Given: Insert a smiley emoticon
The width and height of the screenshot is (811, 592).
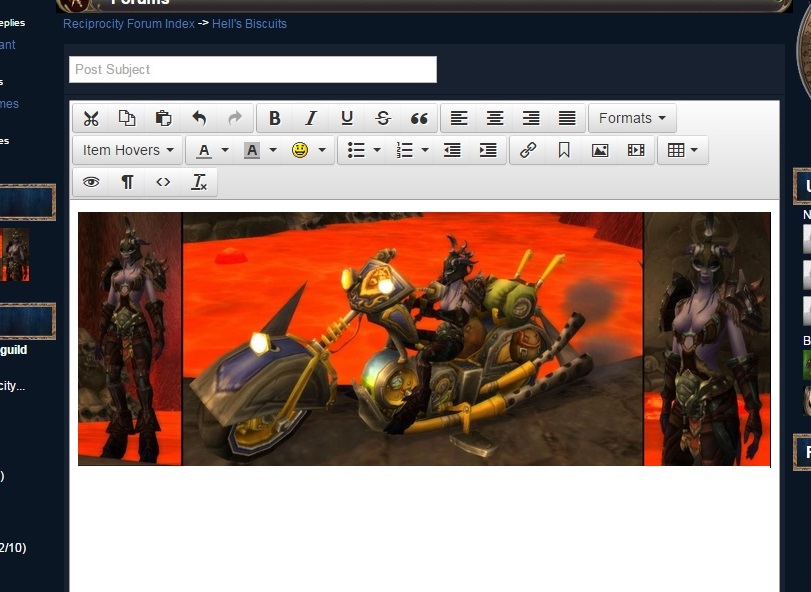Looking at the screenshot, I should [300, 150].
